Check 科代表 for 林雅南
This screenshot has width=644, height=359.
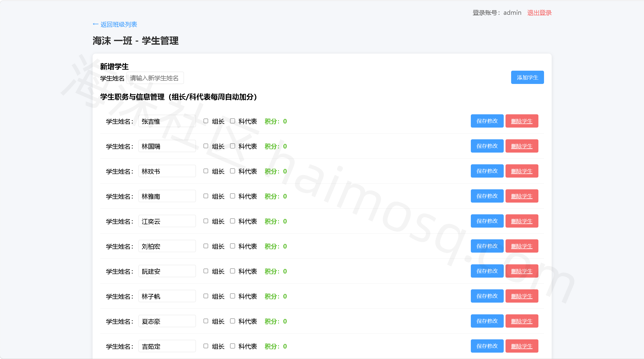tap(232, 196)
